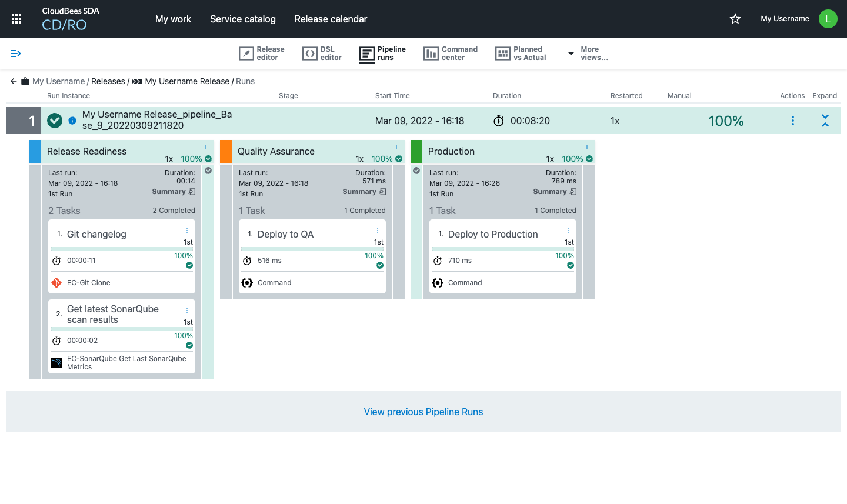Open the DSL editor view

point(322,54)
